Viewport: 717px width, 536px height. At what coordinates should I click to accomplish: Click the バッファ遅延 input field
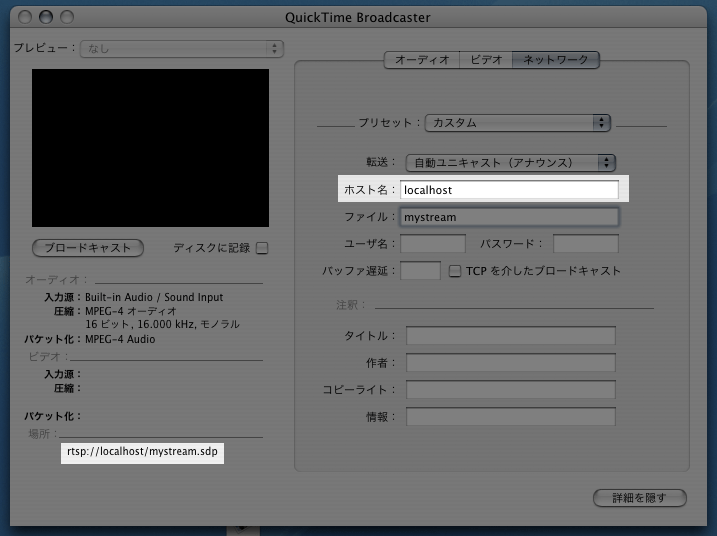pos(420,270)
